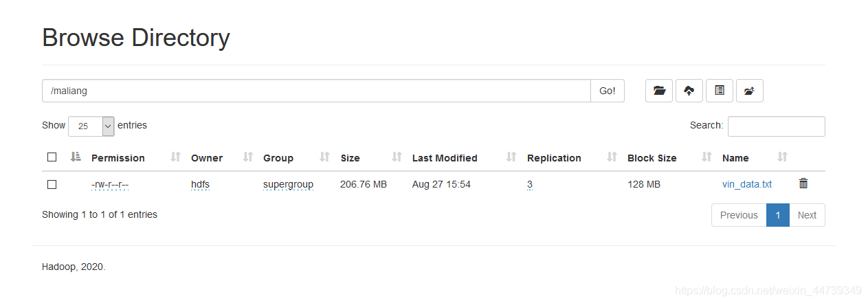Select page 1 in pagination
Screen dimensions: 868x303
coord(778,215)
